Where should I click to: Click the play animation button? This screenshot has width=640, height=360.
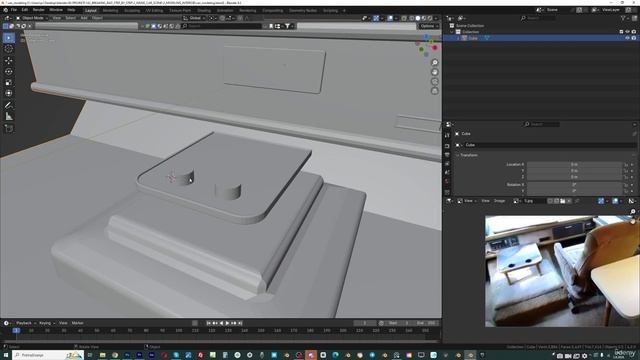(x=227, y=323)
